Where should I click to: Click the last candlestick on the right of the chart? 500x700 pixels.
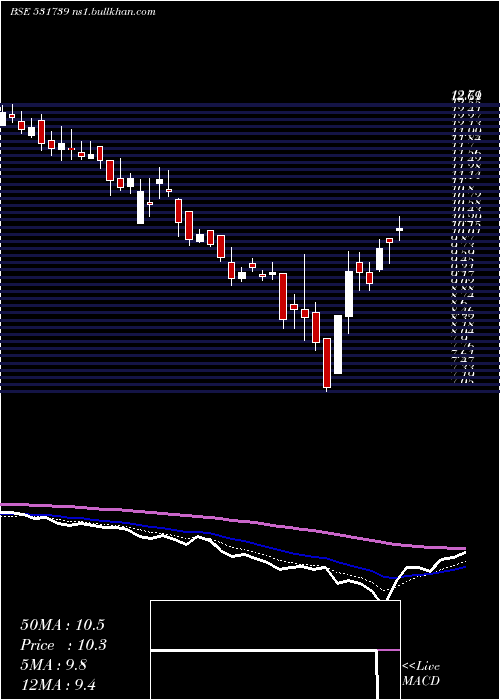point(400,229)
